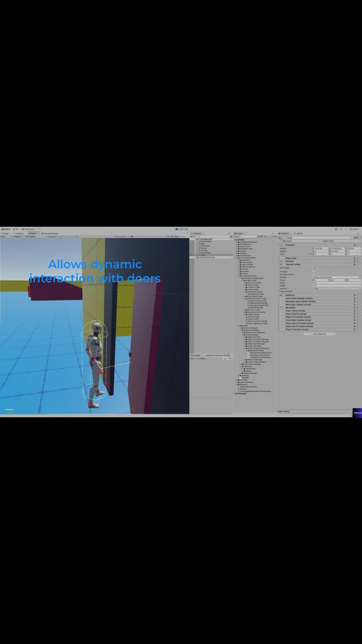
Task: Click the Hierarchy add (+) button
Action: (192, 236)
